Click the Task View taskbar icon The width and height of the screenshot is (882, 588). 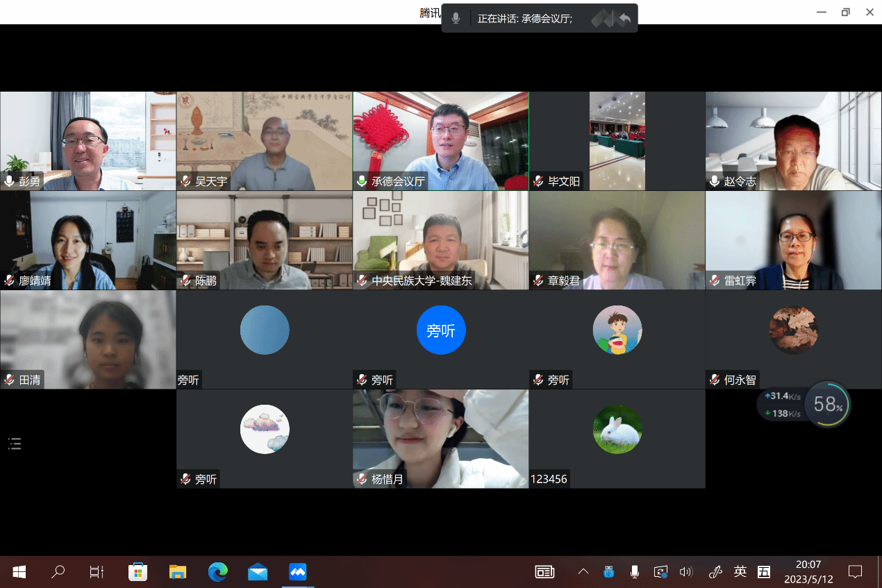click(x=97, y=572)
